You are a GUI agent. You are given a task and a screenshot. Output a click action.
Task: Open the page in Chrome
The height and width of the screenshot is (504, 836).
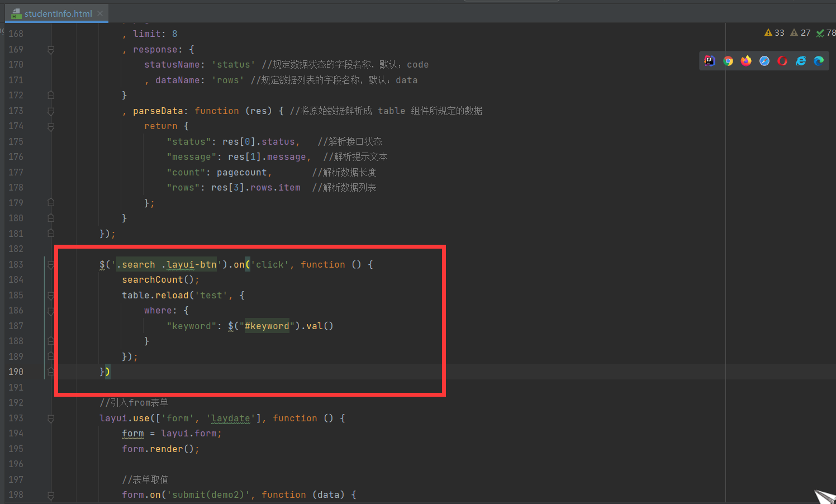pos(728,61)
